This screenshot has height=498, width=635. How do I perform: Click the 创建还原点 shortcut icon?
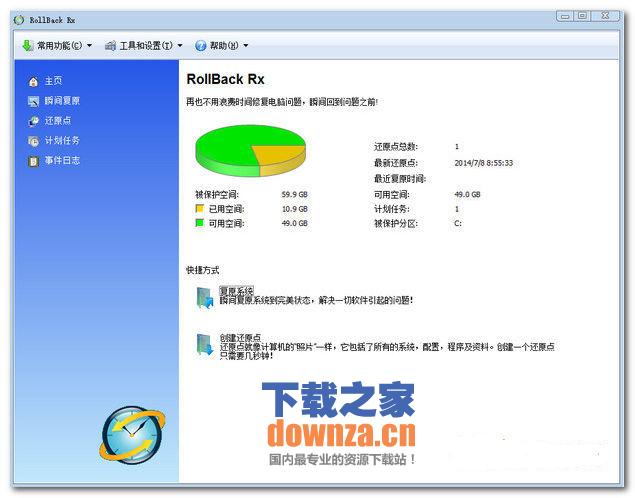click(x=205, y=345)
